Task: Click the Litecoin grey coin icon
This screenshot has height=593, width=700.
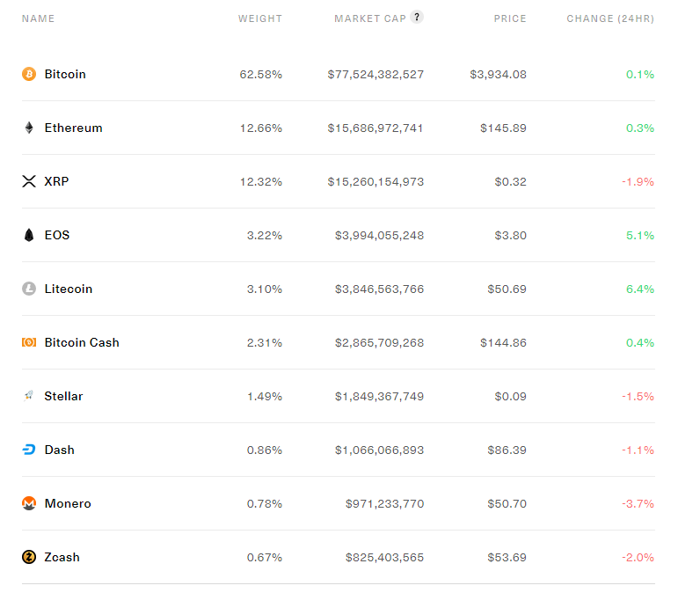Action: point(29,289)
